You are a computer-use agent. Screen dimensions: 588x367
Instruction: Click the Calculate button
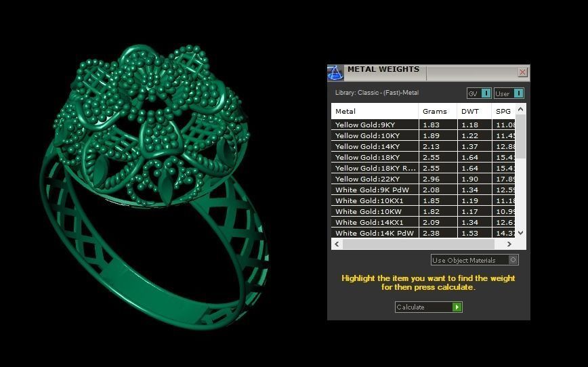point(428,307)
